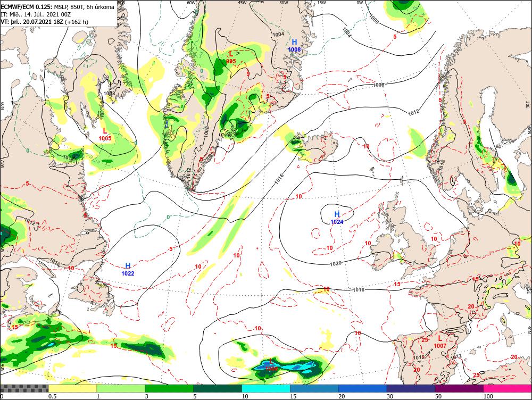Screen dimensions: 532x400
Task: Click the 'VT: Þri.. 20.07.2021 18Z' valid time
Action: [x=32, y=22]
